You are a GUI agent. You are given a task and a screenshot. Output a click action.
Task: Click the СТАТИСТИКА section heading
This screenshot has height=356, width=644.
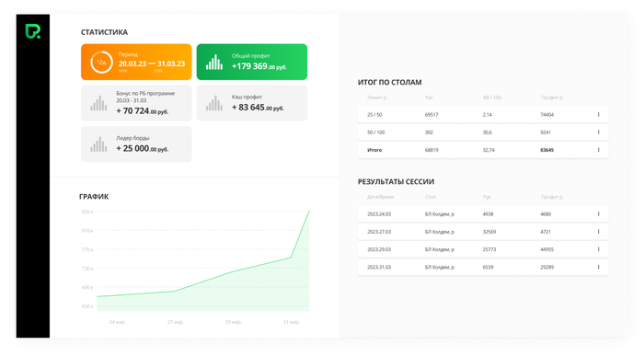tap(104, 32)
